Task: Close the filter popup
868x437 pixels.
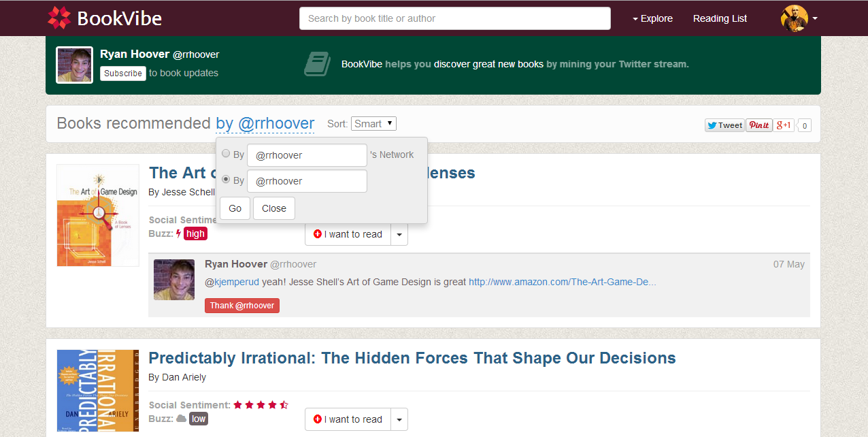Action: click(274, 208)
